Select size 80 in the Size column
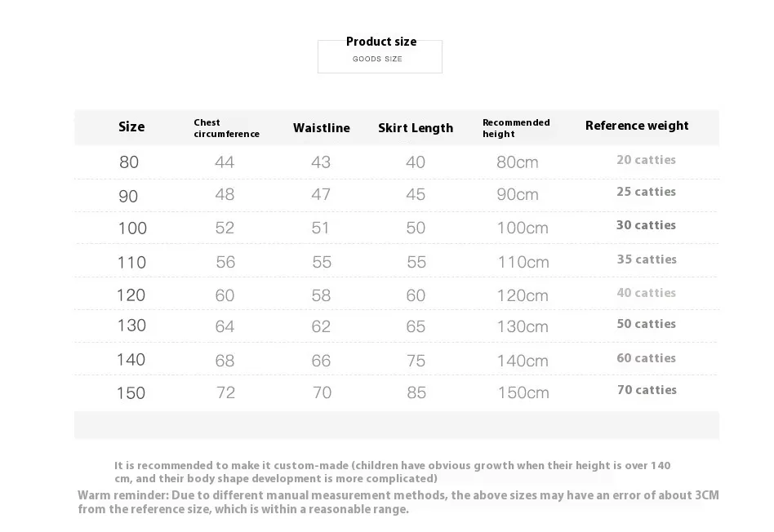 [x=129, y=162]
